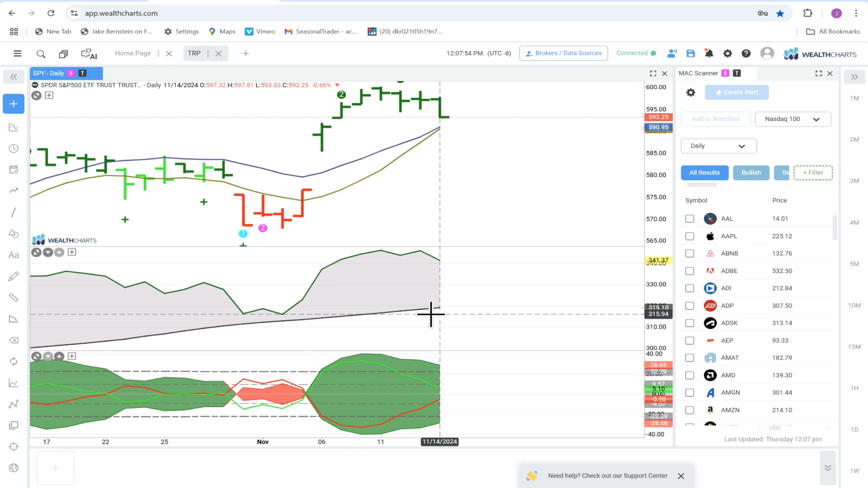Open the clock time tool in sidebar
The image size is (868, 488).
tap(14, 149)
